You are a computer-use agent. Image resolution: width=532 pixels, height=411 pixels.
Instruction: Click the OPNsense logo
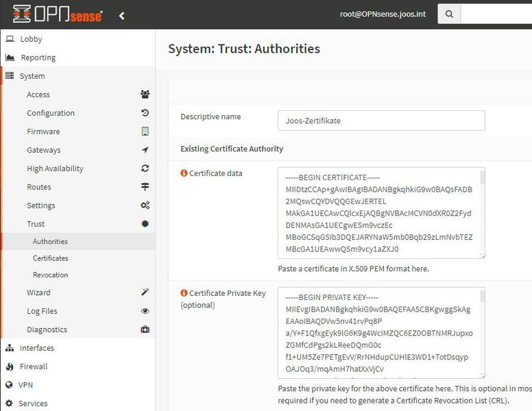point(58,14)
